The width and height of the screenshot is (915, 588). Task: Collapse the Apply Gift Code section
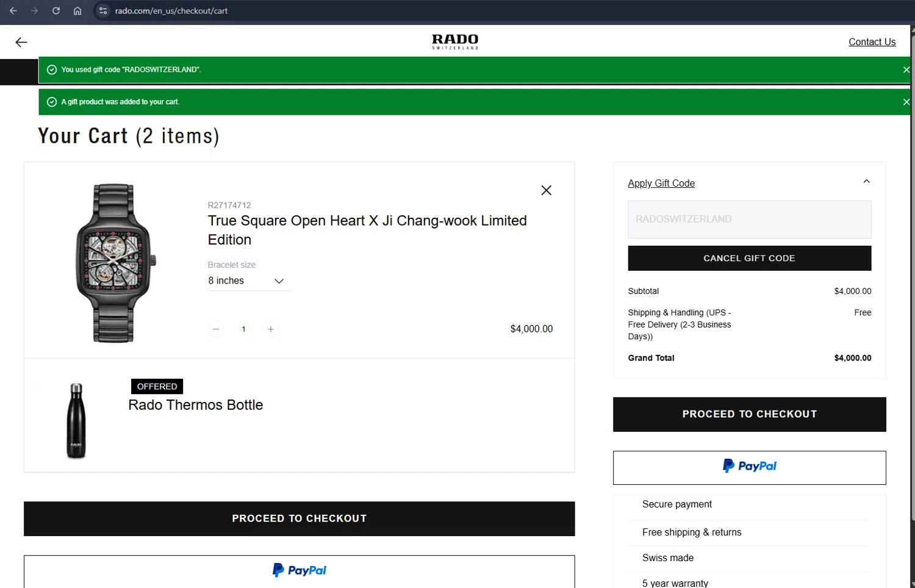point(866,182)
